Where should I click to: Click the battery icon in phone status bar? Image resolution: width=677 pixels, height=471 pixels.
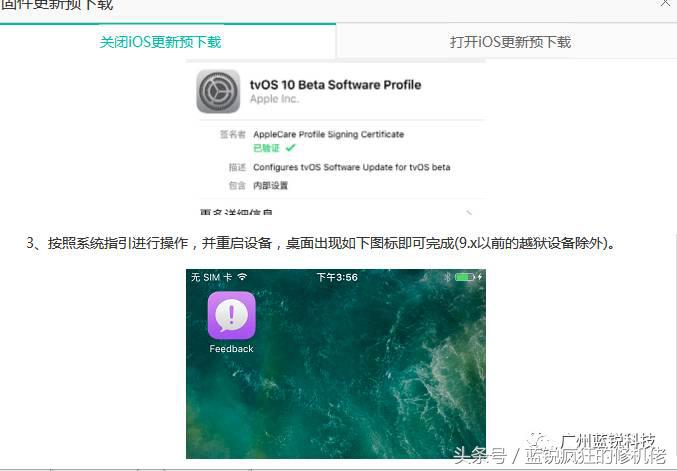465,277
